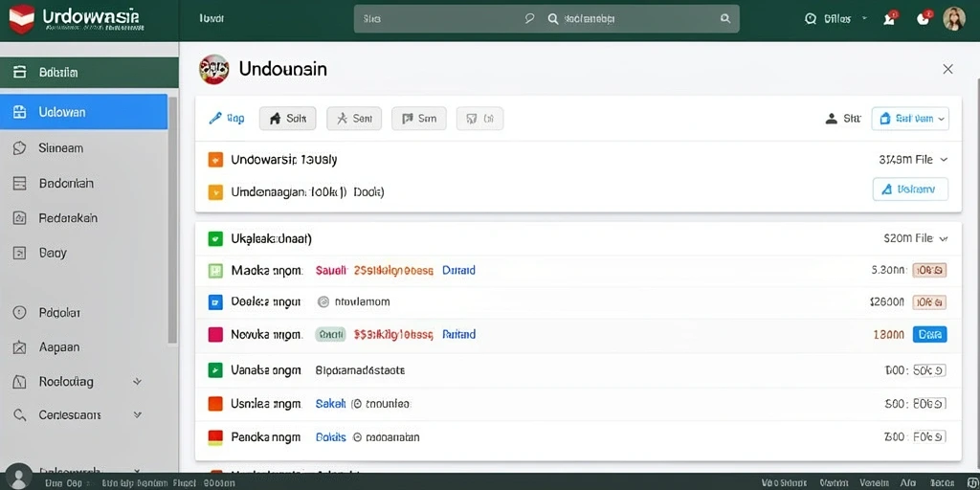Click the badge on the 5.30nn row
The image size is (980, 490).
929,271
